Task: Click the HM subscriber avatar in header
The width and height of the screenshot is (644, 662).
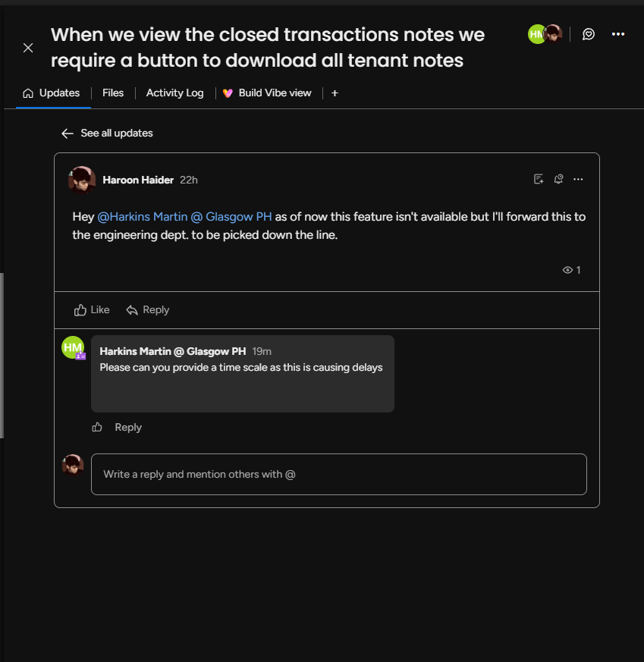Action: (x=536, y=34)
